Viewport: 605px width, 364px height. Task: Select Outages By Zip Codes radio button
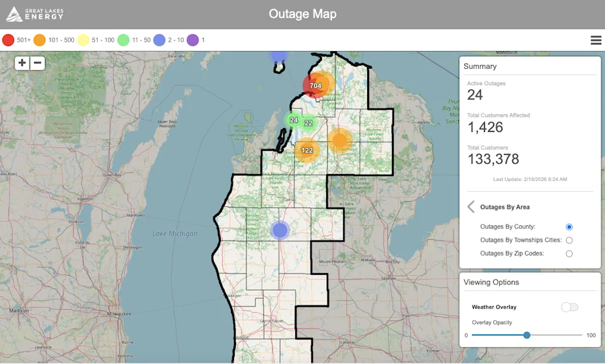tap(569, 253)
